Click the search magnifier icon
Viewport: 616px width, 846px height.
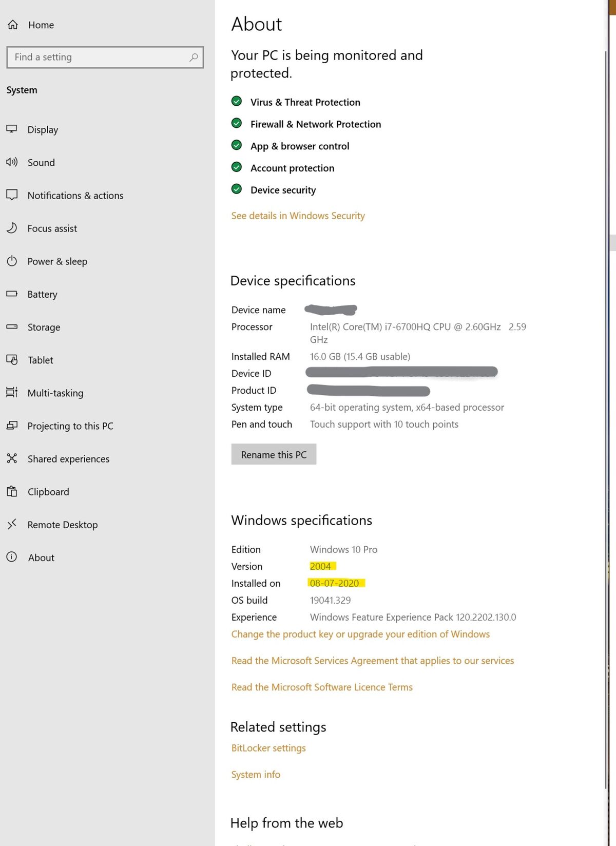click(x=194, y=57)
